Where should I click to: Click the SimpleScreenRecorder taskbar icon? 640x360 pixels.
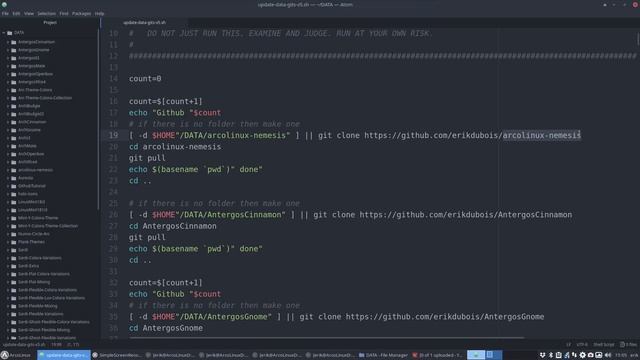click(x=95, y=355)
